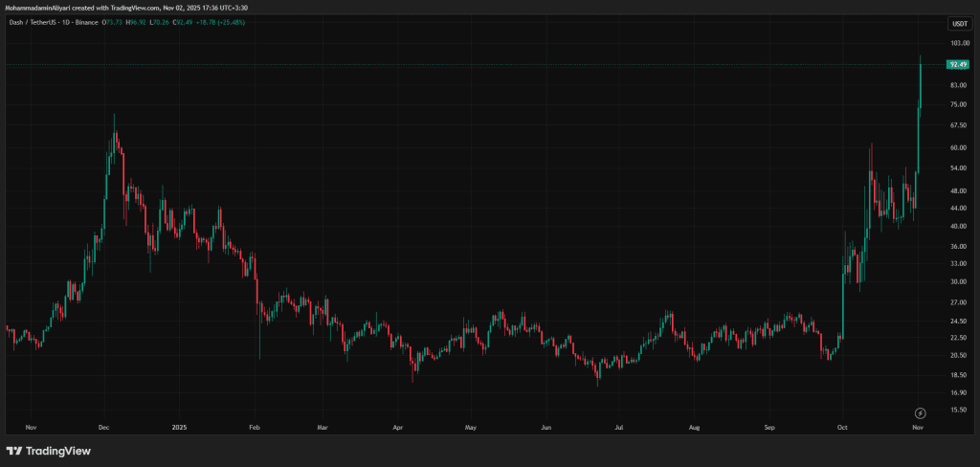Click the 92.49 current price label

[957, 64]
